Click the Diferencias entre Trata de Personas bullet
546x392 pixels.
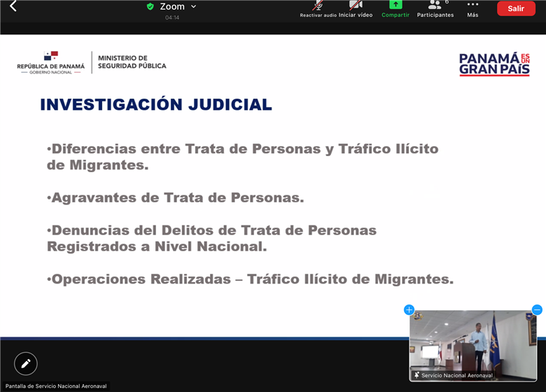coord(243,157)
